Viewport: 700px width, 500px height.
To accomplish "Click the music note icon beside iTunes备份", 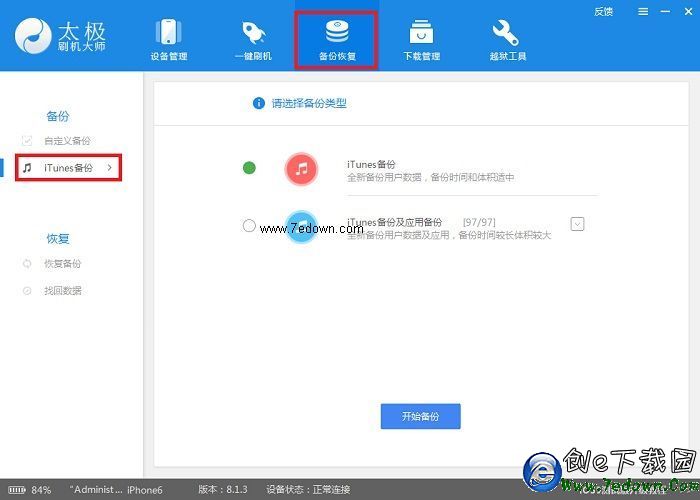I will [27, 168].
